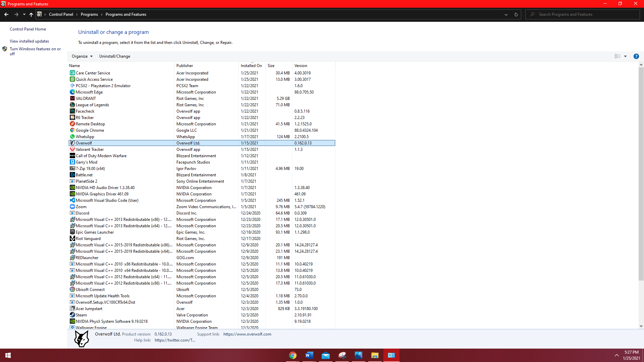The height and width of the screenshot is (362, 644).
Task: Click the Google Chrome list icon
Action: point(72,130)
